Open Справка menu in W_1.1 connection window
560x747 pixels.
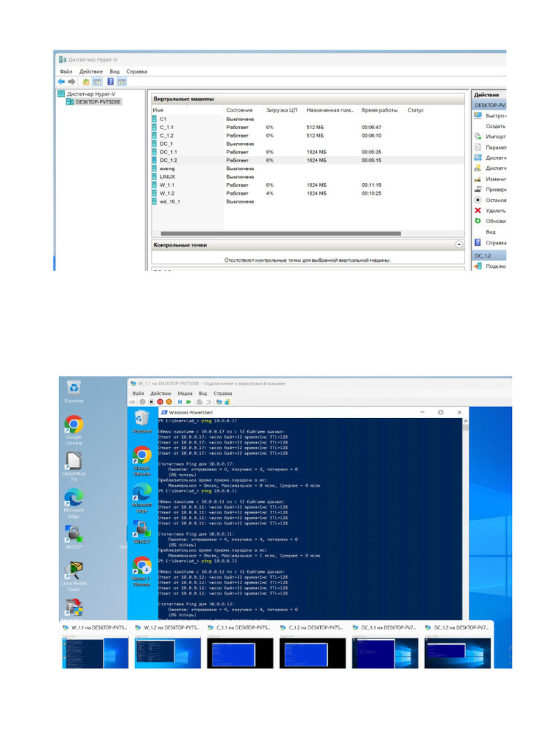[223, 393]
